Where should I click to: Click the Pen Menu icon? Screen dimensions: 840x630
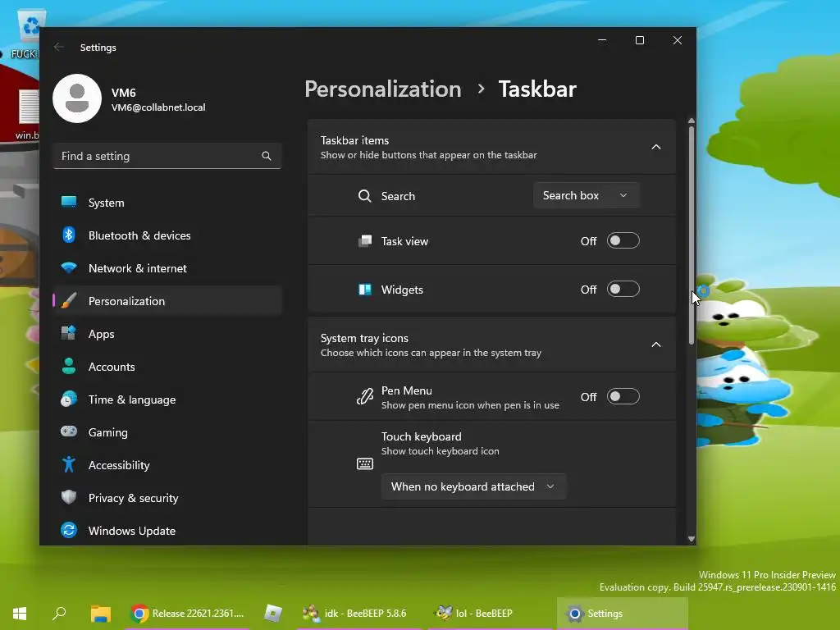365,396
